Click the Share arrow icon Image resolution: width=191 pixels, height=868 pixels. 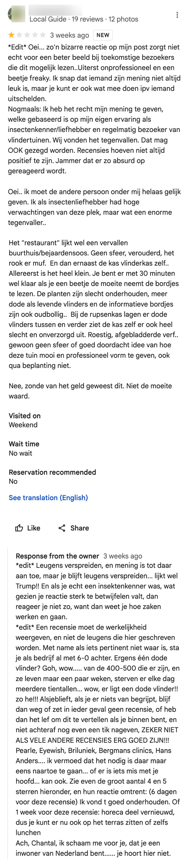click(x=62, y=528)
